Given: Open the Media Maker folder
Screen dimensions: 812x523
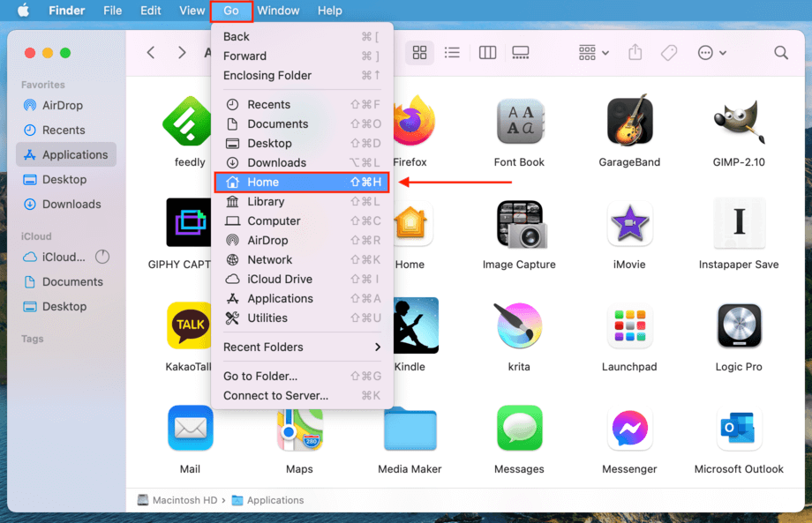Looking at the screenshot, I should (410, 429).
